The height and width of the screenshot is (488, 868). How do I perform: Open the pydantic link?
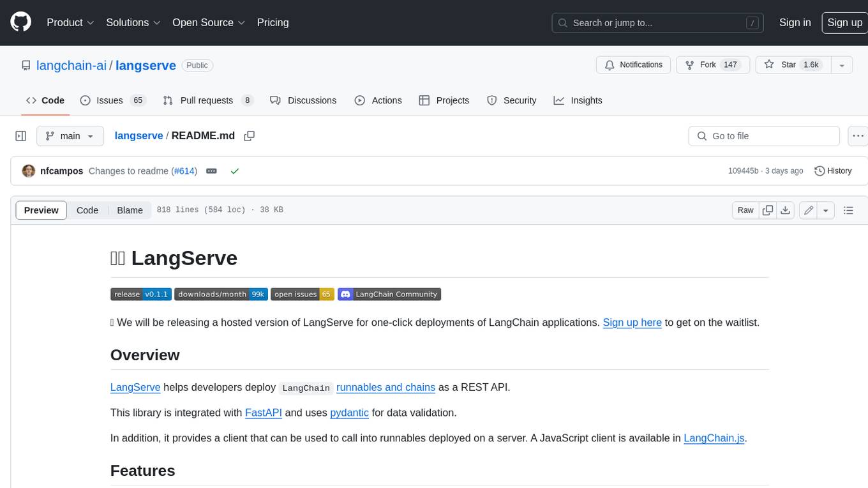click(349, 413)
